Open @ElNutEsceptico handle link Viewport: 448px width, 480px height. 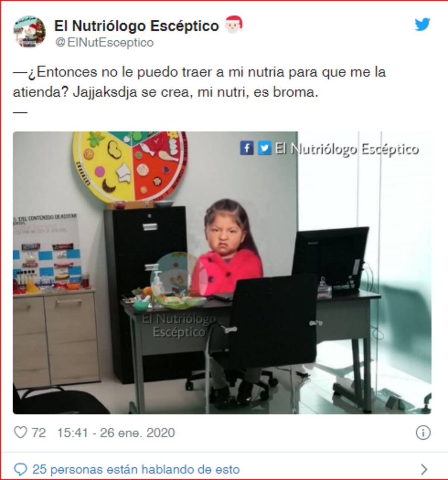[104, 43]
